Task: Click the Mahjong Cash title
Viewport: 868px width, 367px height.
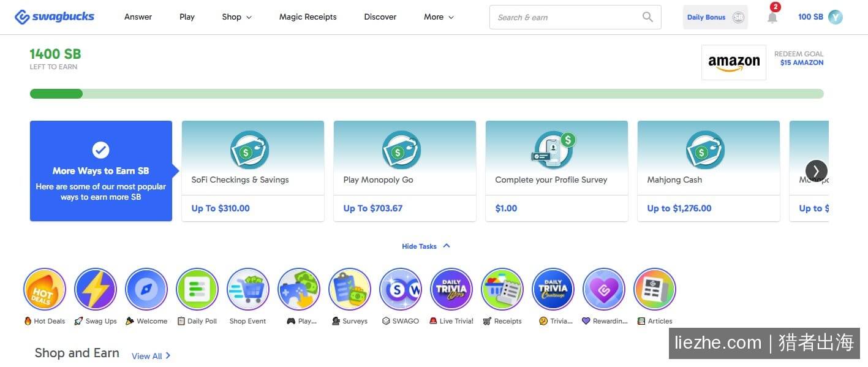Action: tap(674, 180)
